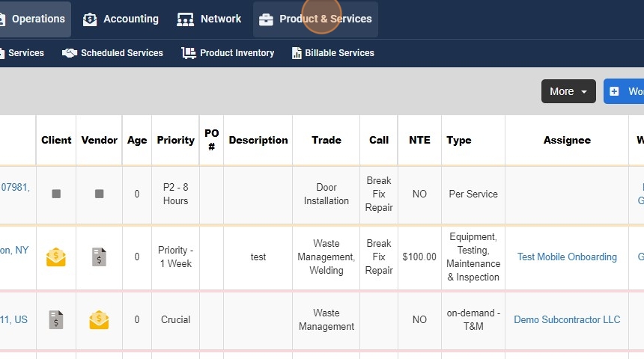Open the Test Mobile Onboarding assignee link
This screenshot has height=359, width=644.
[x=567, y=257]
